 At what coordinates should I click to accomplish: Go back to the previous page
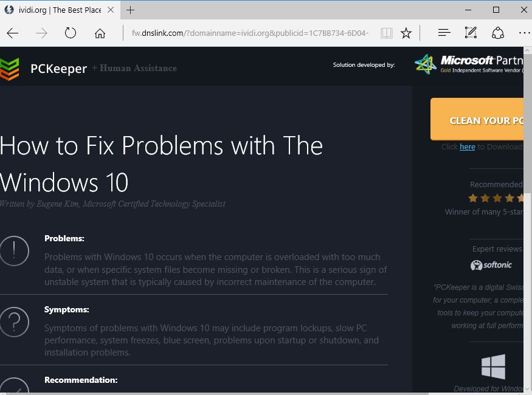(x=13, y=33)
